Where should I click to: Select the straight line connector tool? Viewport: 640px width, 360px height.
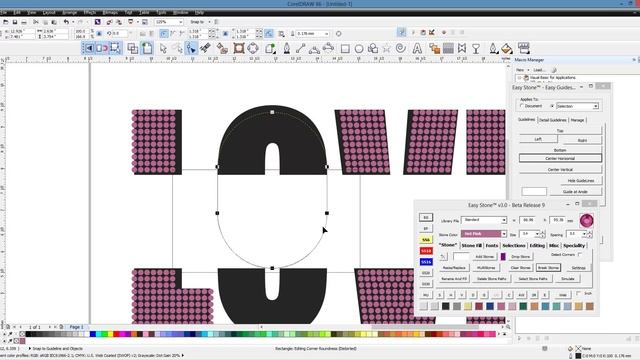pos(300,49)
